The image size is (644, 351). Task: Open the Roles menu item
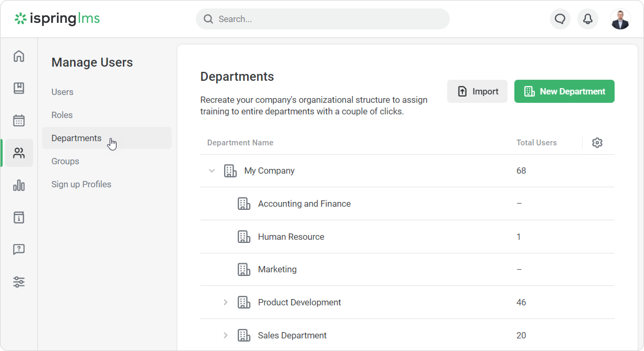62,115
